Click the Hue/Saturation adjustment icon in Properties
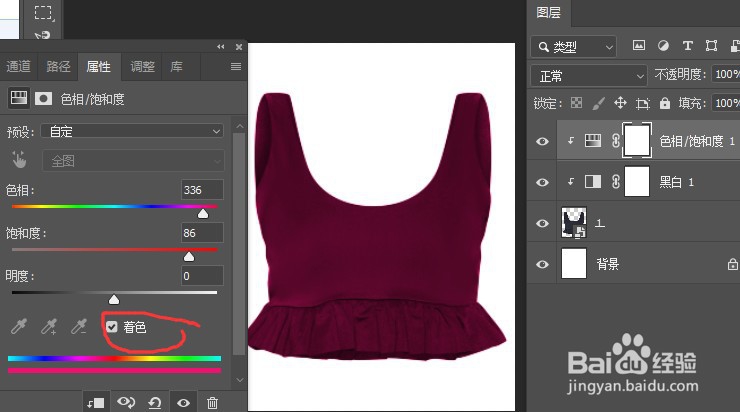The height and width of the screenshot is (412, 740). coord(18,98)
